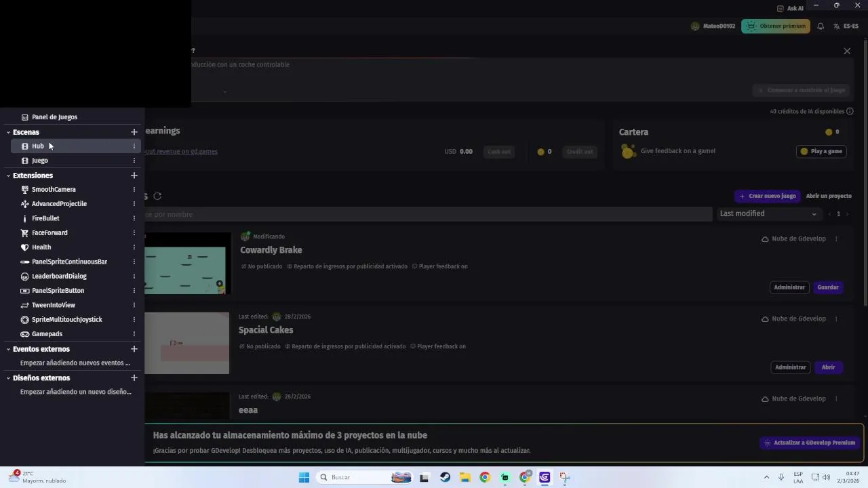Screen dimensions: 868x488
Task: Add external events with the plus icon
Action: click(134, 349)
